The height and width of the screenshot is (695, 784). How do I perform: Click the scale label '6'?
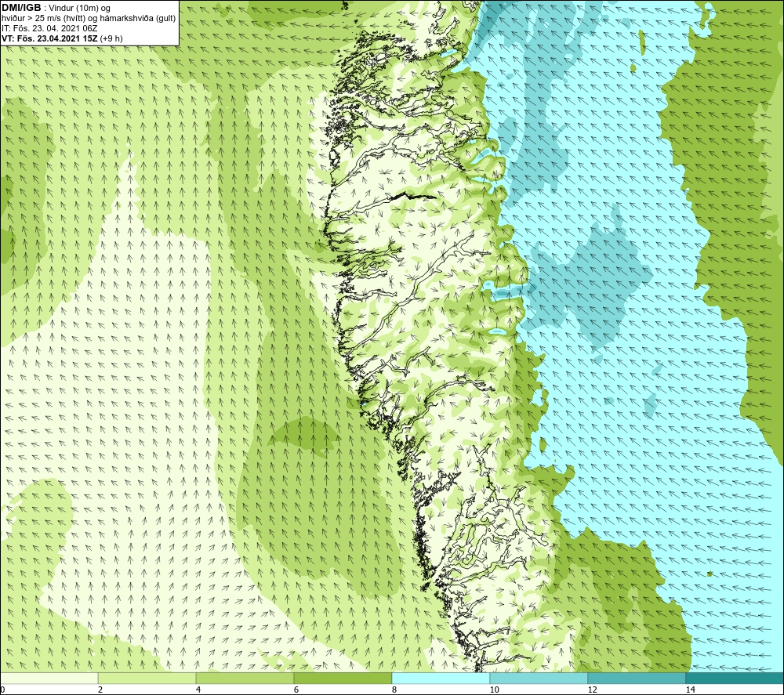point(296,690)
